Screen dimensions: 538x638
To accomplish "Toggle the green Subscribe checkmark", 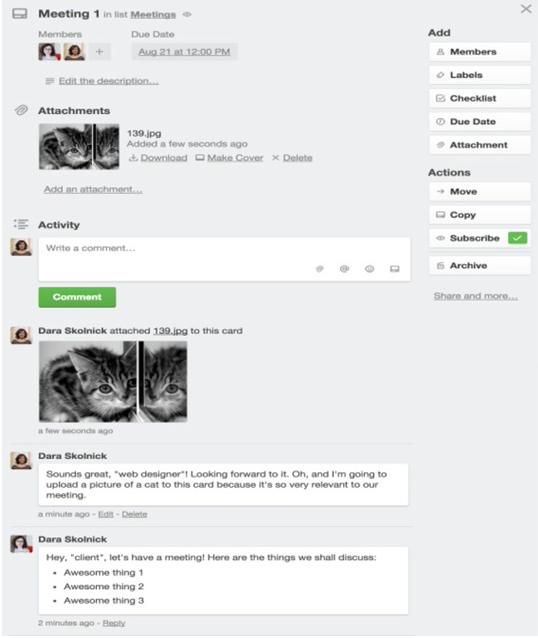I will click(518, 238).
